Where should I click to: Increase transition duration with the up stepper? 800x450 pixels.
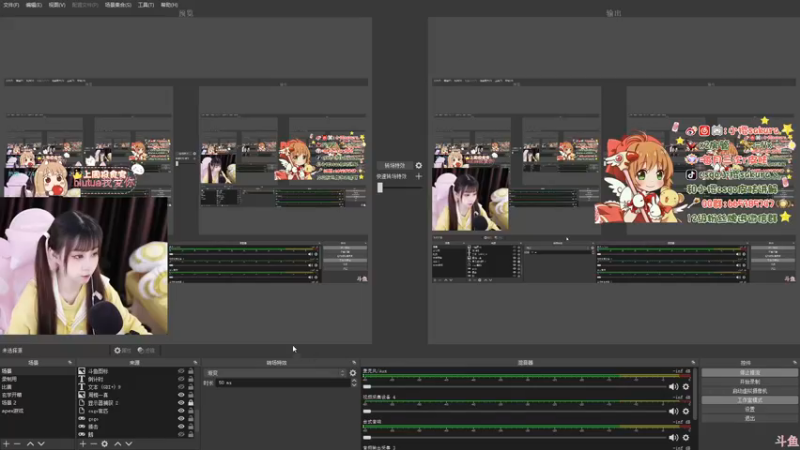(354, 381)
